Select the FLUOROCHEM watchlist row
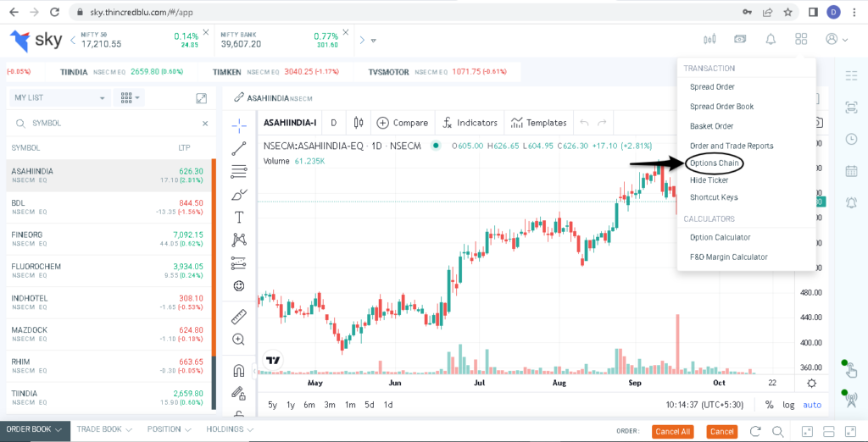The width and height of the screenshot is (868, 442). point(108,271)
